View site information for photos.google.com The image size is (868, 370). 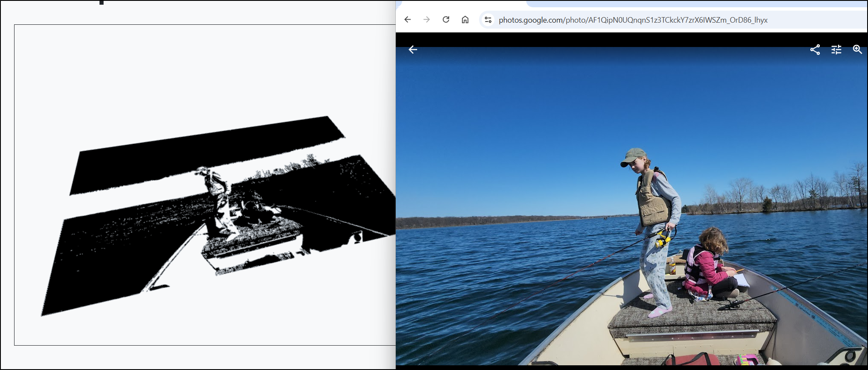coord(488,20)
